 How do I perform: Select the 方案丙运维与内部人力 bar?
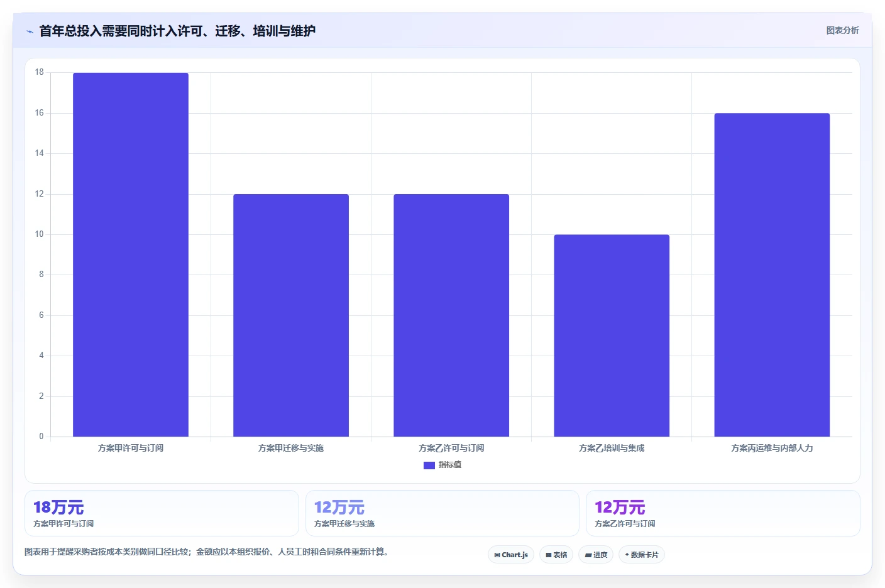pyautogui.click(x=772, y=275)
